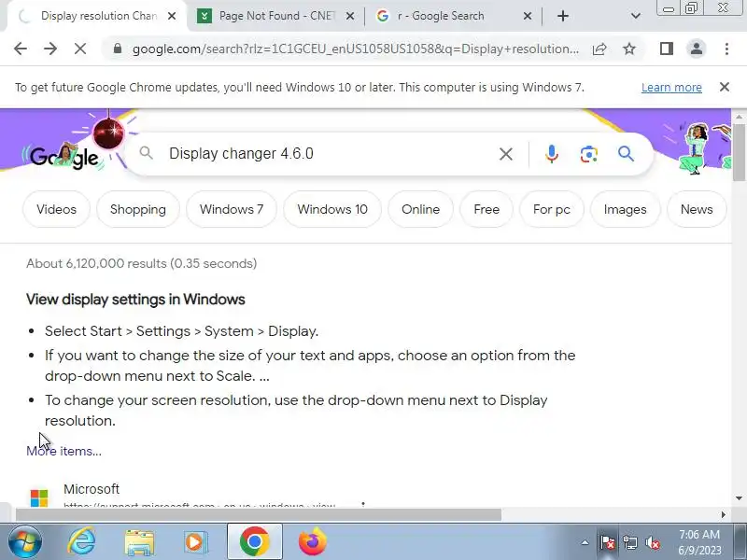Go back to the previous page
The height and width of the screenshot is (560, 747).
click(x=21, y=49)
